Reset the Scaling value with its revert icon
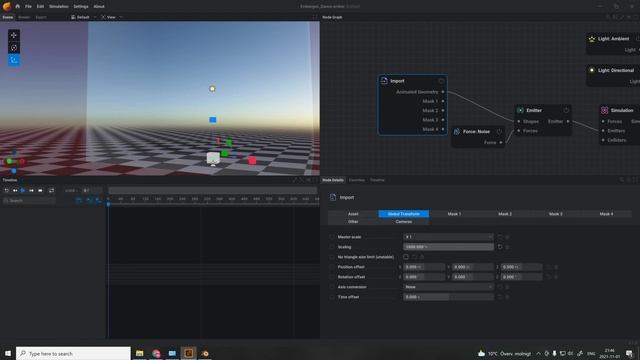 pos(500,247)
